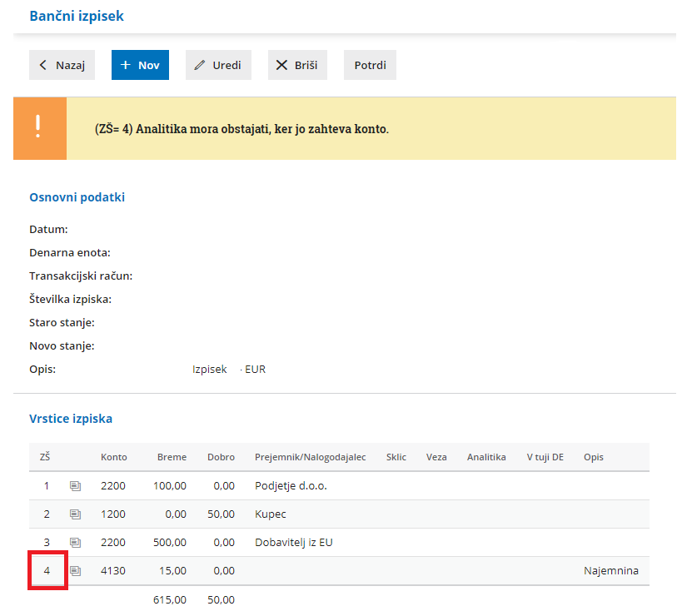Click the Prejemnik/Nalogodajalec column header
The image size is (687, 616).
[311, 457]
